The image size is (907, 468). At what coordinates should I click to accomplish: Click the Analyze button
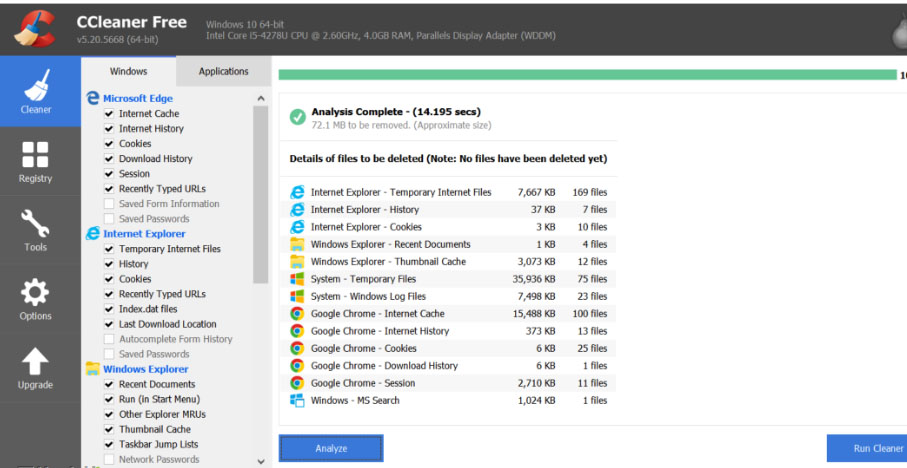pyautogui.click(x=331, y=448)
